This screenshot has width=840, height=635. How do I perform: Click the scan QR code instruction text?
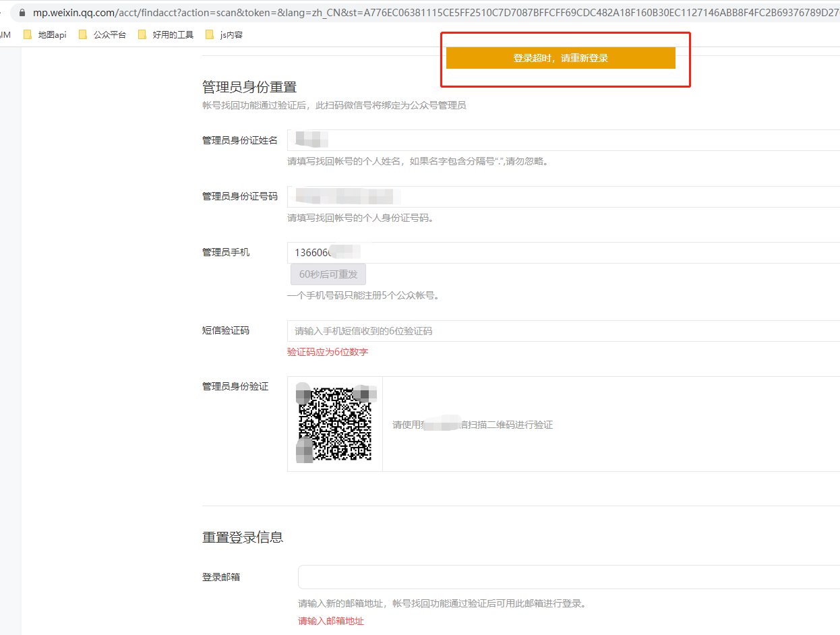click(473, 425)
